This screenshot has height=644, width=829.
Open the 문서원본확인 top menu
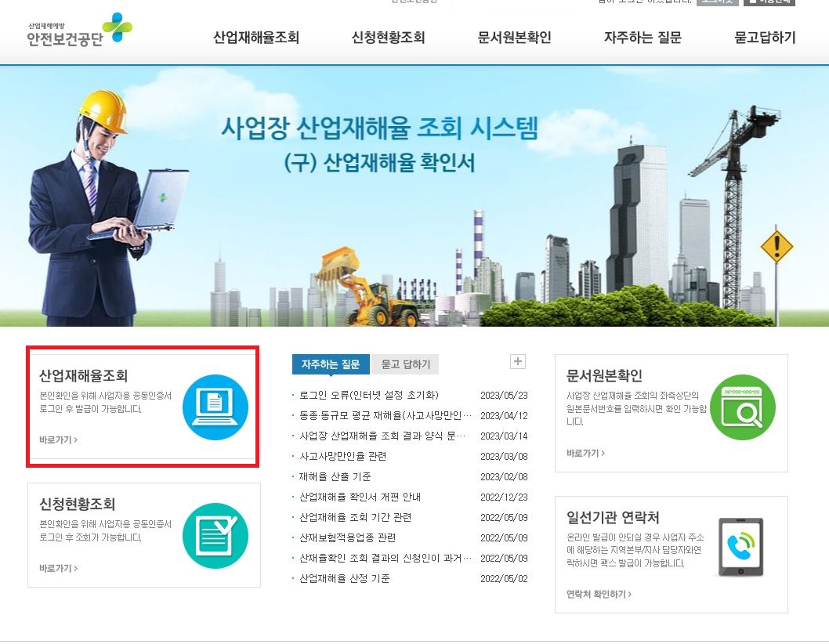click(515, 38)
